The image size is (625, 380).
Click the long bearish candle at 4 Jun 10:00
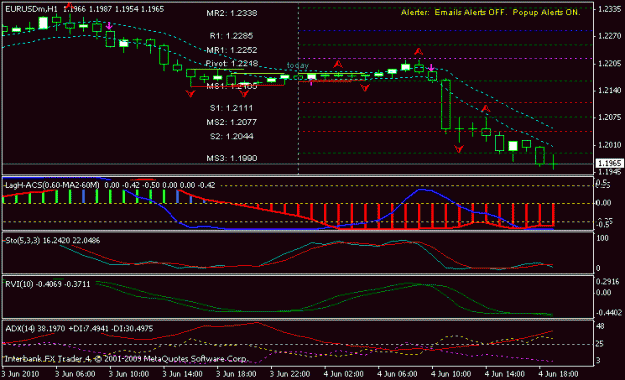point(446,104)
